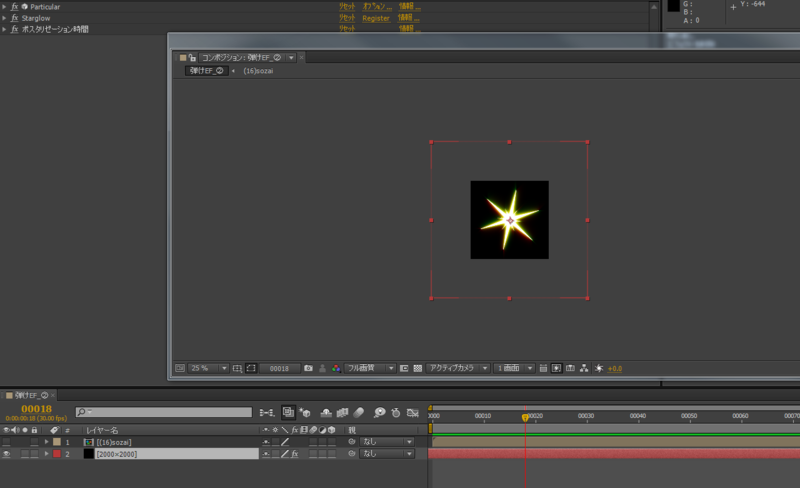
Task: Go to (16)sozai in the comp breadcrumb
Action: point(258,71)
